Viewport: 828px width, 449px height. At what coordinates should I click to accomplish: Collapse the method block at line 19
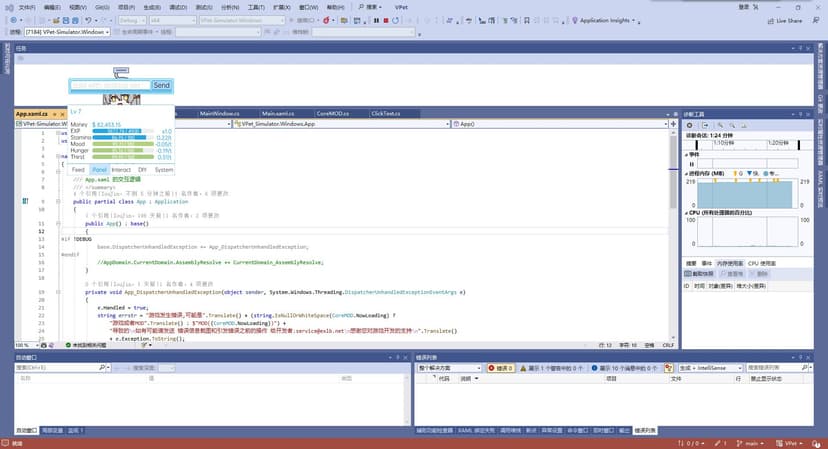point(58,292)
